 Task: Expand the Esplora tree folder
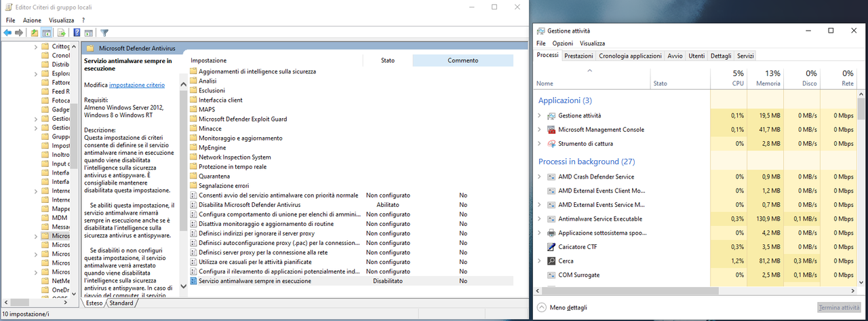(35, 73)
